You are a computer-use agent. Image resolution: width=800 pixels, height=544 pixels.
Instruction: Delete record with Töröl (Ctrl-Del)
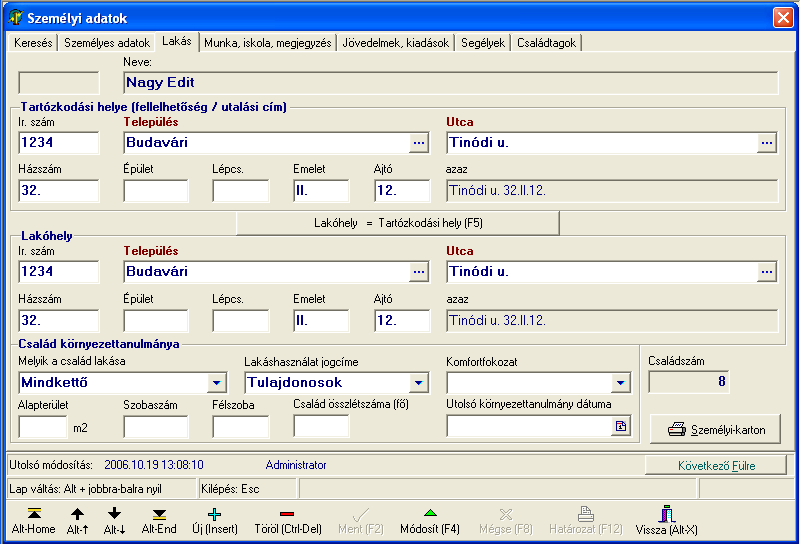[288, 521]
